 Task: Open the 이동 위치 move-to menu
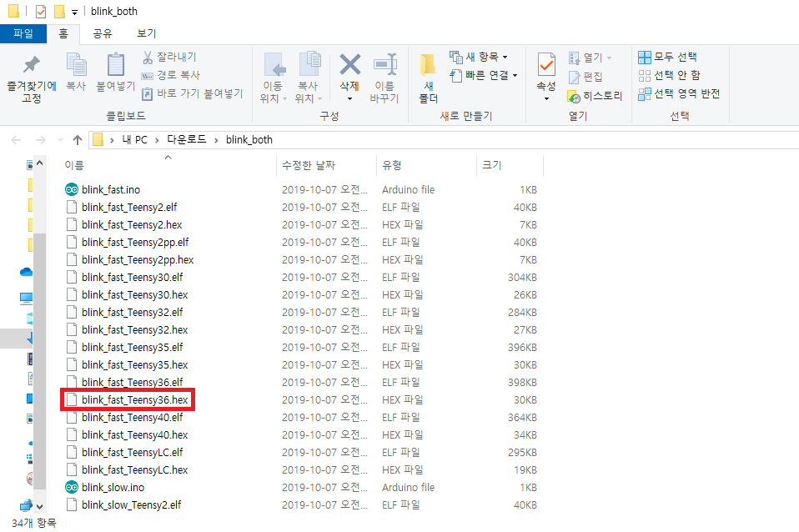(x=274, y=78)
